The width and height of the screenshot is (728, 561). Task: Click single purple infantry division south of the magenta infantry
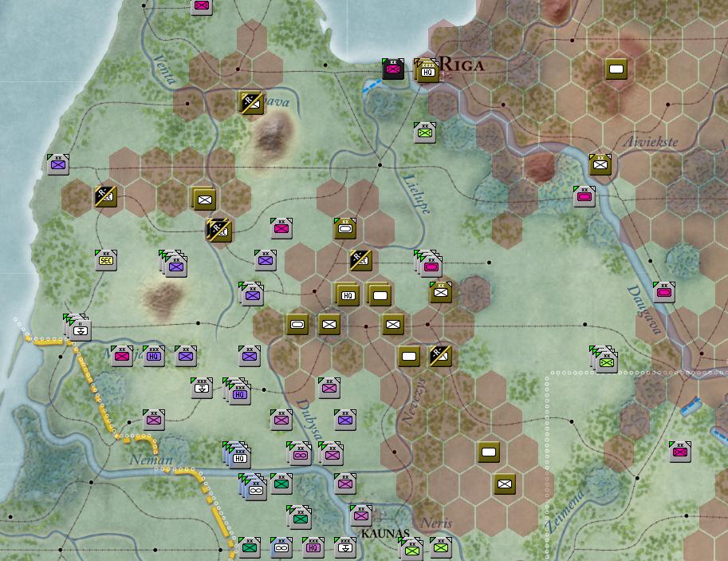click(266, 260)
